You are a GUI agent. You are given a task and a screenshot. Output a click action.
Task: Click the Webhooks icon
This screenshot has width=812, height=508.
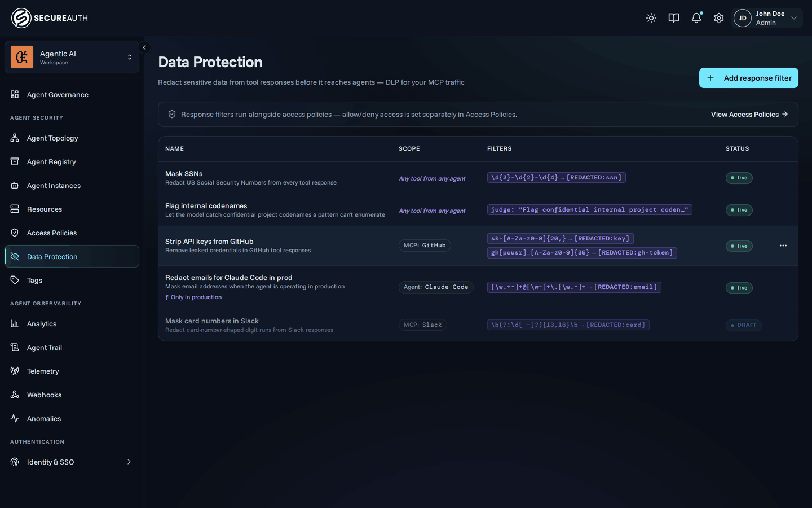pos(15,395)
